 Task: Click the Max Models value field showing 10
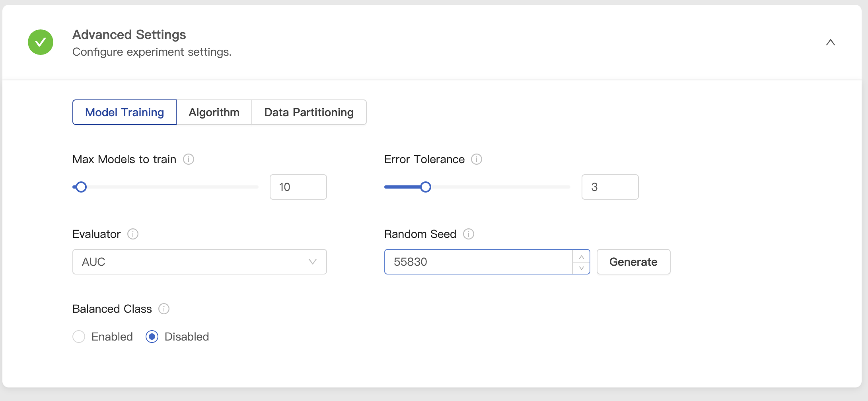tap(298, 187)
